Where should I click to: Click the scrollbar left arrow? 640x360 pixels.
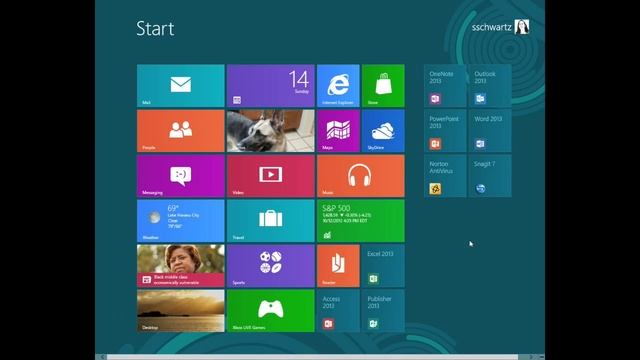point(101,357)
